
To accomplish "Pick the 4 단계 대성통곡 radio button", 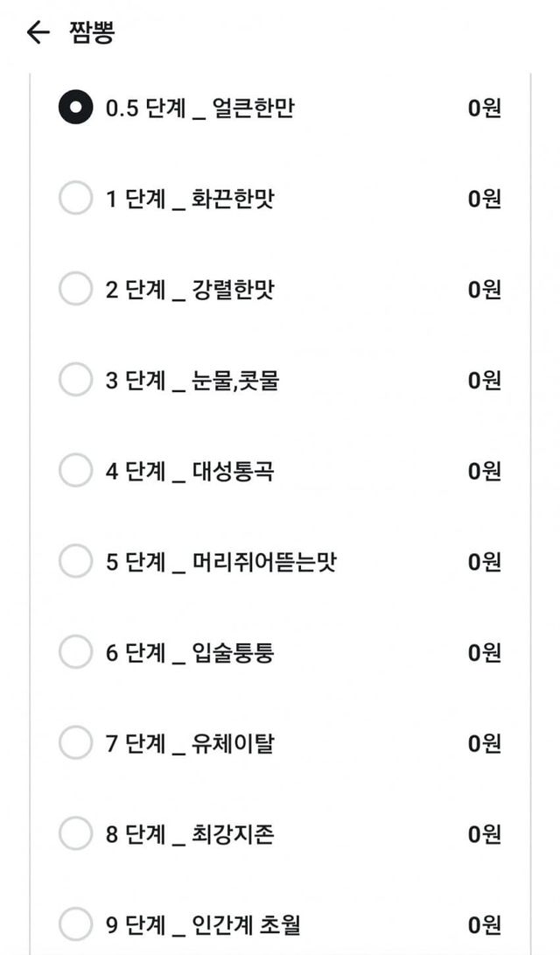I will tap(75, 471).
